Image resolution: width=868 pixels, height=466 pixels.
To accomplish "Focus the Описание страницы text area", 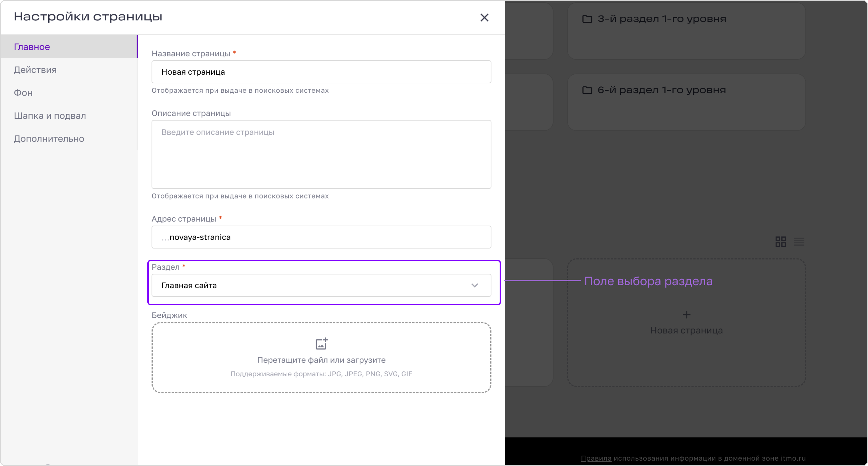I will (x=321, y=154).
